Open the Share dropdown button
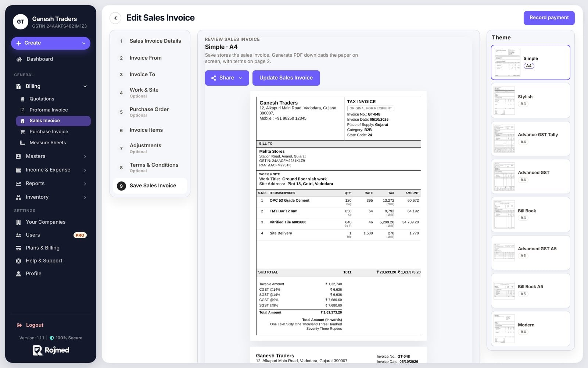588x368 pixels. click(x=227, y=78)
